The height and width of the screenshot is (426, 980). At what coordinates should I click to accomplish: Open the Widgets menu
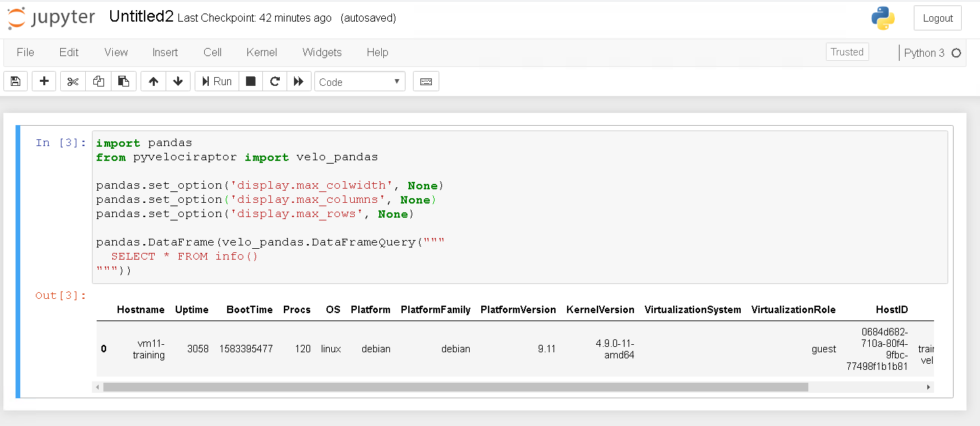[x=322, y=52]
